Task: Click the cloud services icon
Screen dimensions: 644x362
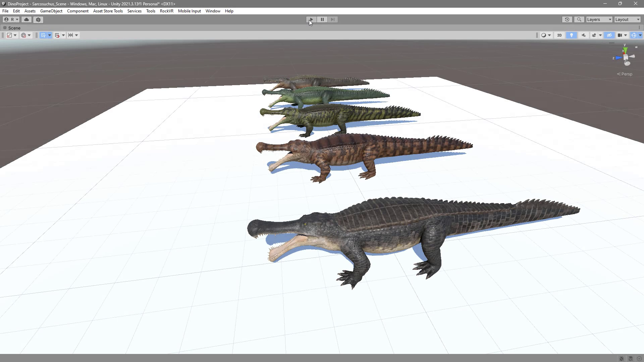Action: (x=26, y=19)
